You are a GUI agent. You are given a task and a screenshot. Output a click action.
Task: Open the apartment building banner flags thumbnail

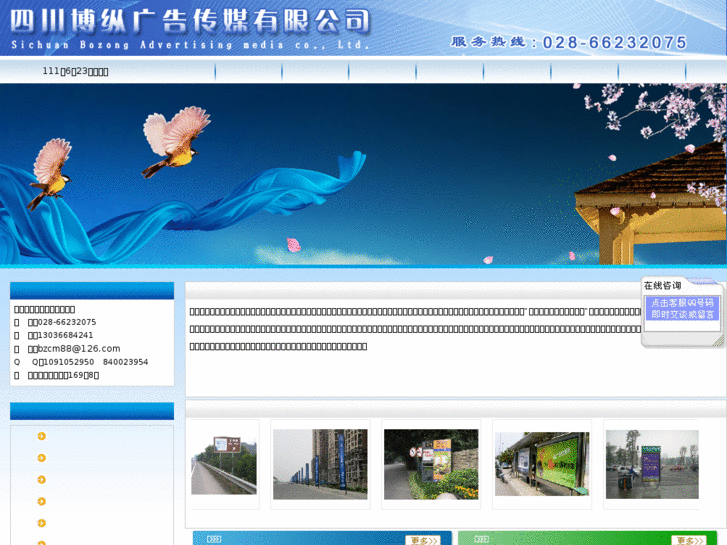tap(320, 464)
